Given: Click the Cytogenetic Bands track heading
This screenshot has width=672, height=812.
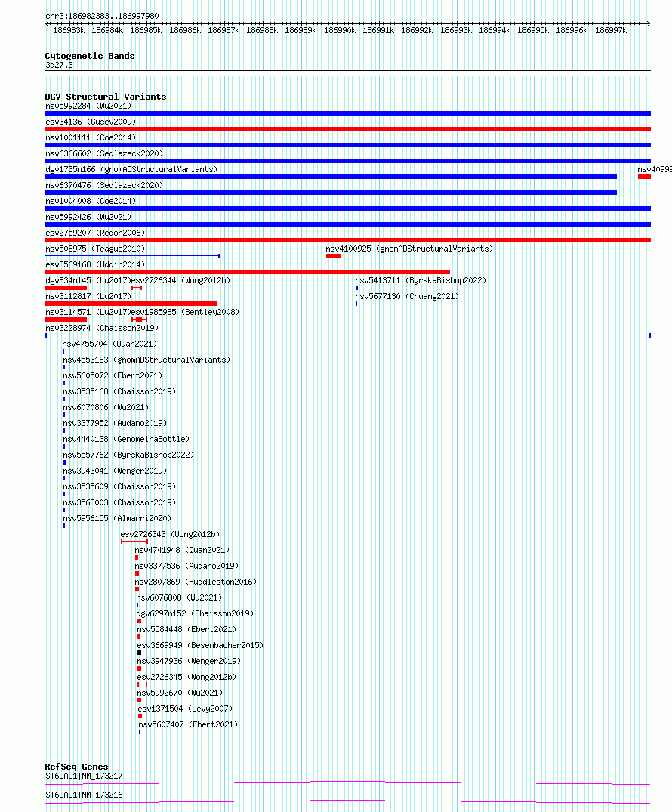Looking at the screenshot, I should point(90,56).
